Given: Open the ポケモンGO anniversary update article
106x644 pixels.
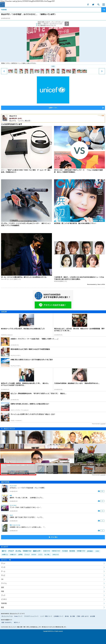Looking at the screenshot, I should [79, 147].
